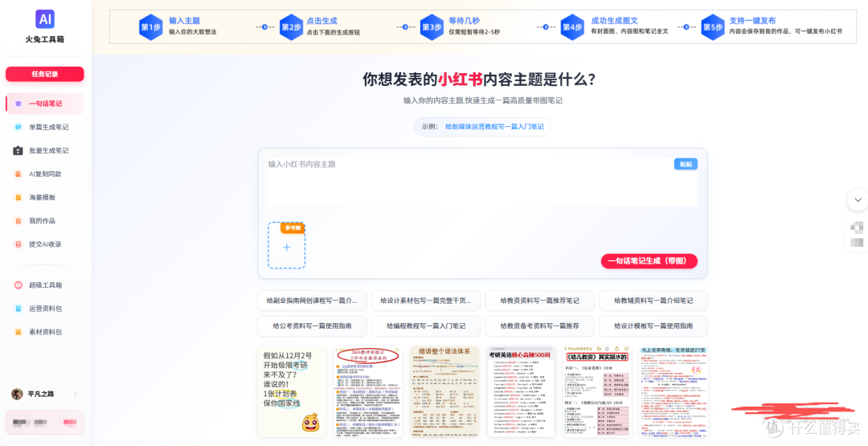
Task: Click the 支持一键发布 step title
Action: 752,21
